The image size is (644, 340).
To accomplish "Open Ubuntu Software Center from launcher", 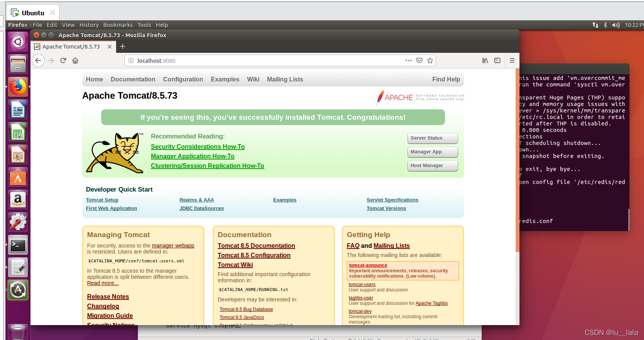I will (x=18, y=177).
